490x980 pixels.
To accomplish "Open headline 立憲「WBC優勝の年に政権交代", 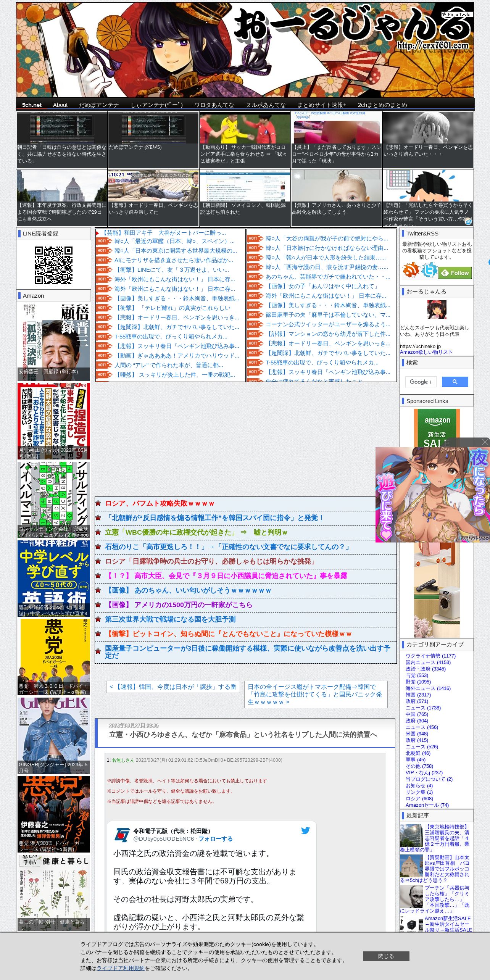I will (196, 532).
